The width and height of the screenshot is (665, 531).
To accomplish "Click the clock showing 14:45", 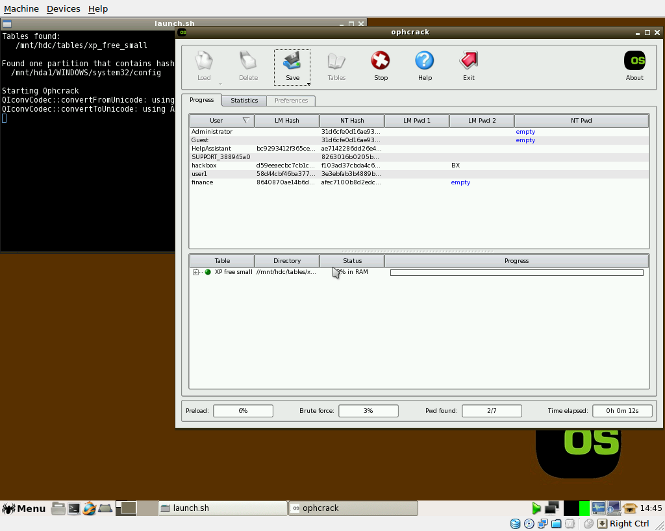I will 651,508.
